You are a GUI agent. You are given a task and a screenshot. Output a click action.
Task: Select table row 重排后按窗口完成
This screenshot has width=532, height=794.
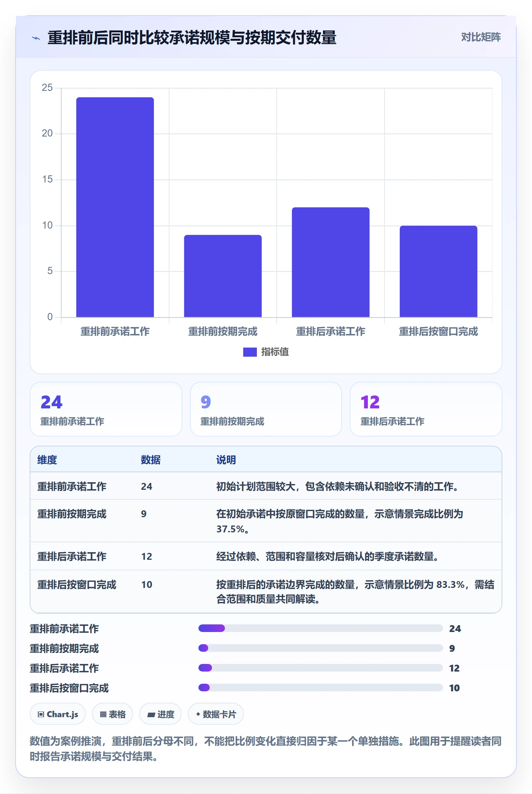pos(266,591)
